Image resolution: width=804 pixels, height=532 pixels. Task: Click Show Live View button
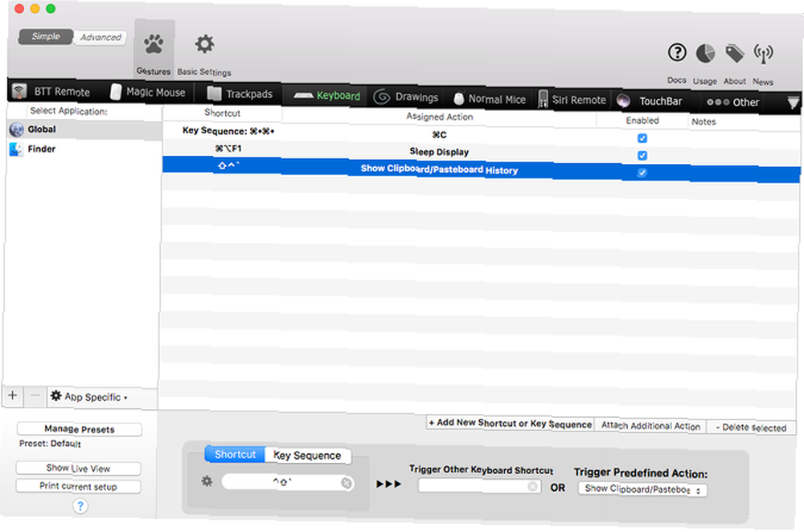79,468
